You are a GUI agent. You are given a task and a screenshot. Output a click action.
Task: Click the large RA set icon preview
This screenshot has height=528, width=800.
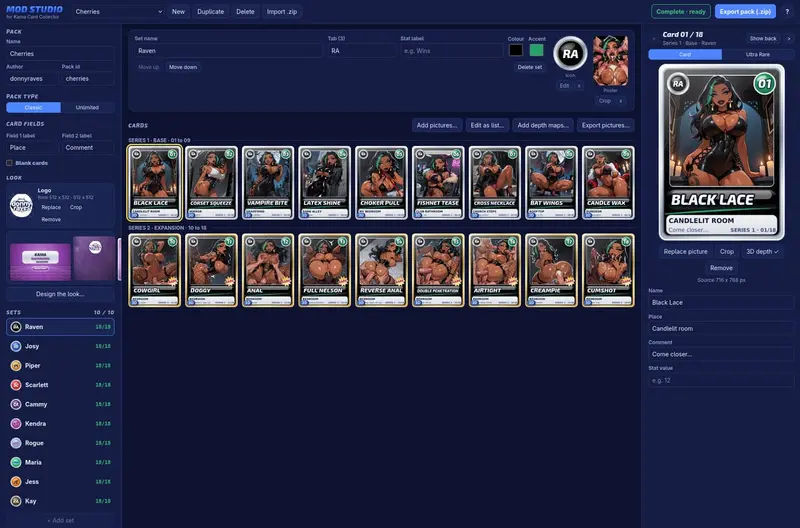570,53
